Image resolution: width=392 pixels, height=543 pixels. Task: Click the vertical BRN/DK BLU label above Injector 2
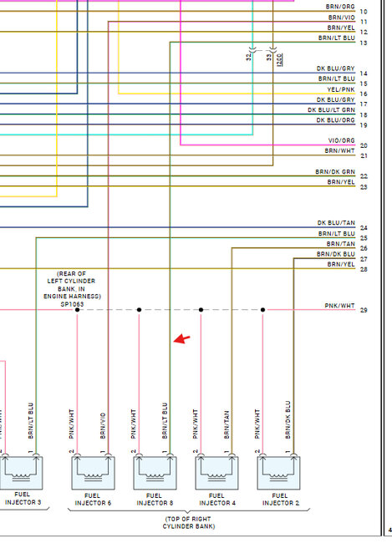(x=288, y=420)
